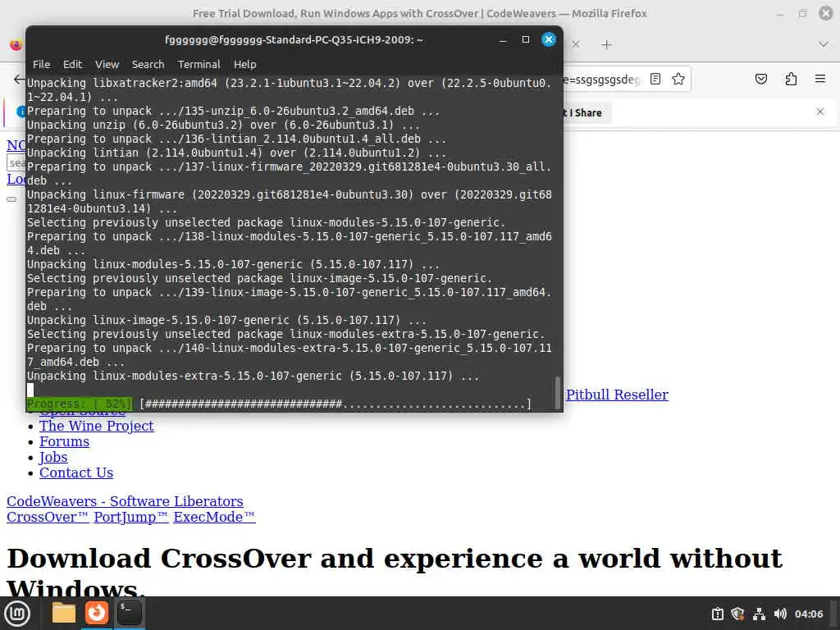Click the terminal title bar text

tap(294, 39)
